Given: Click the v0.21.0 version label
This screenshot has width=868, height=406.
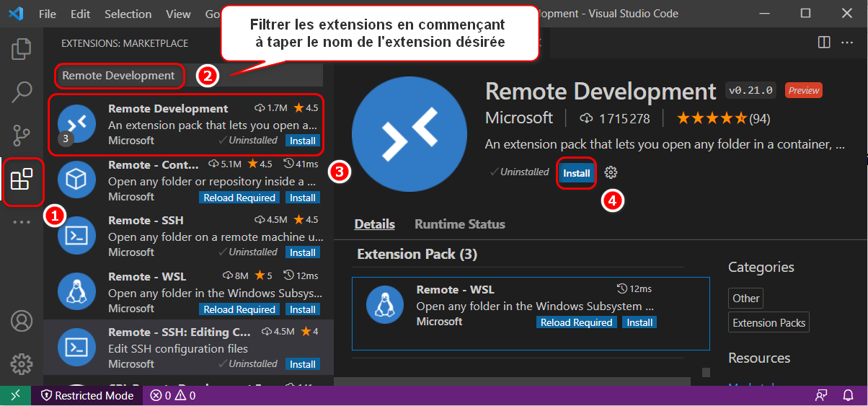Looking at the screenshot, I should coord(751,90).
